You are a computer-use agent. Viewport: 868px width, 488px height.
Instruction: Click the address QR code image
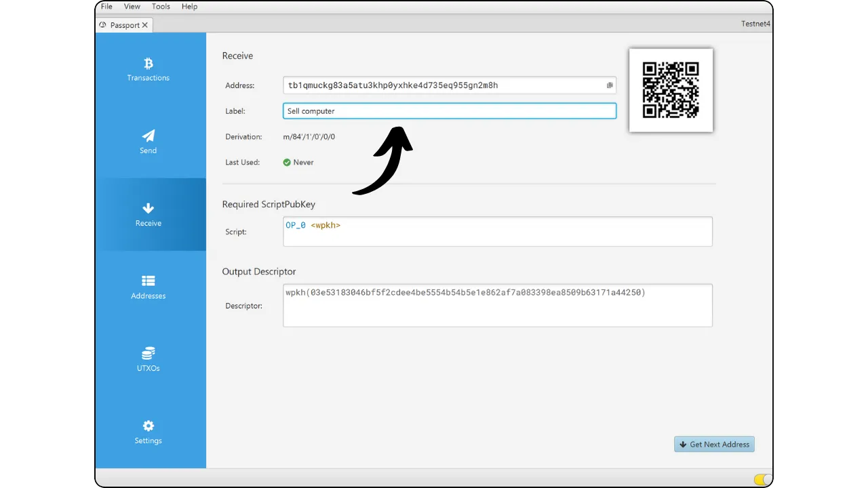coord(671,90)
